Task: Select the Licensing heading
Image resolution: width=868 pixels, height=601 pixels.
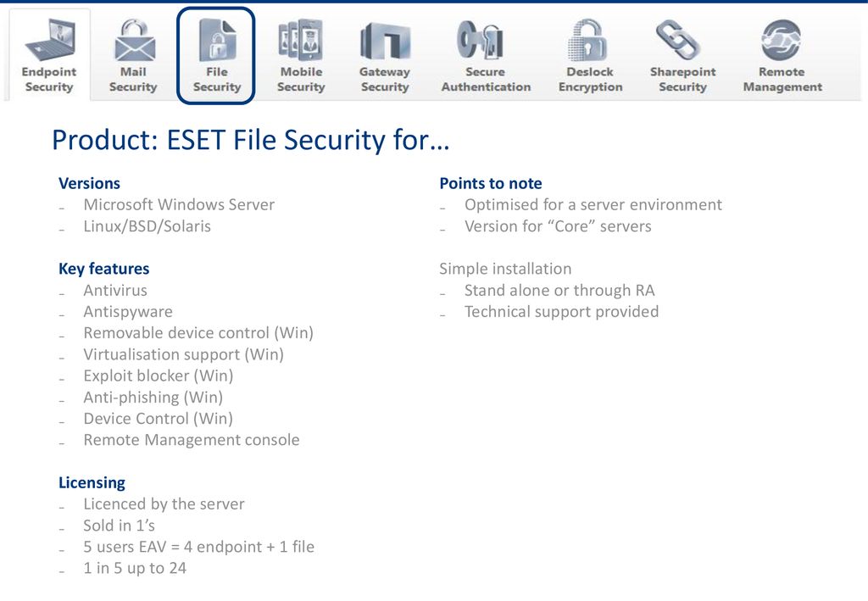Action: tap(92, 482)
